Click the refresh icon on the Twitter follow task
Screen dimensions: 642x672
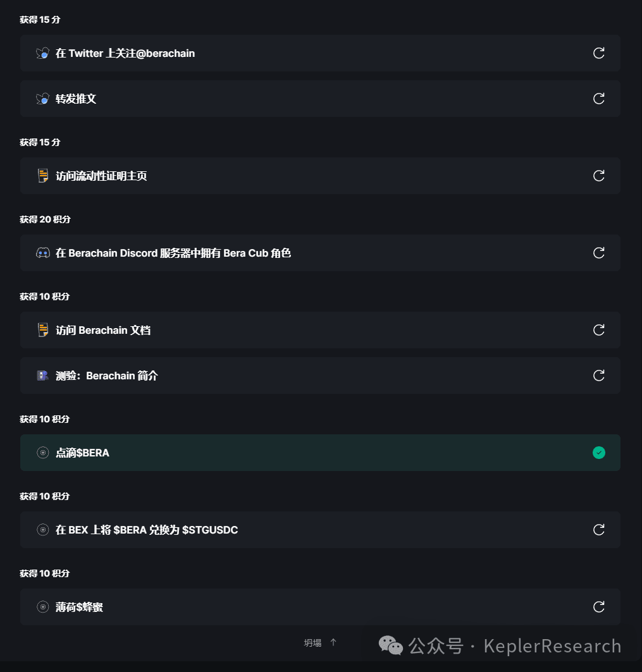598,53
